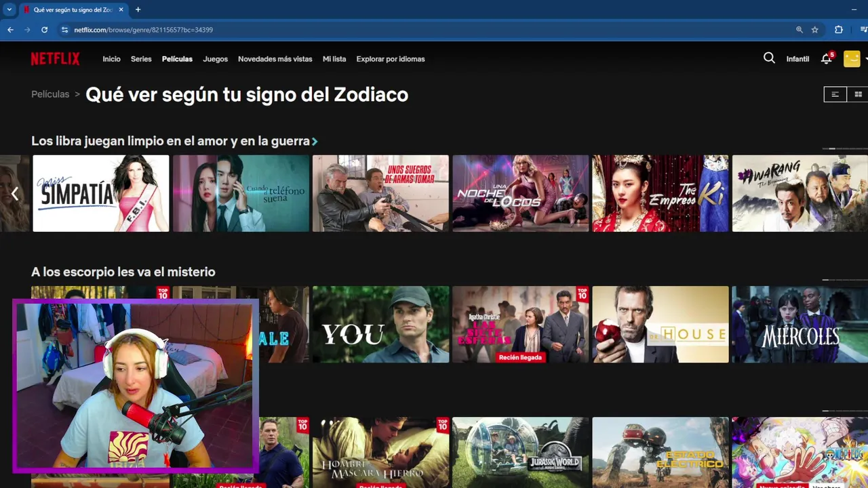Viewport: 868px width, 488px height.
Task: Open Explorar por idiomas
Action: click(x=391, y=59)
